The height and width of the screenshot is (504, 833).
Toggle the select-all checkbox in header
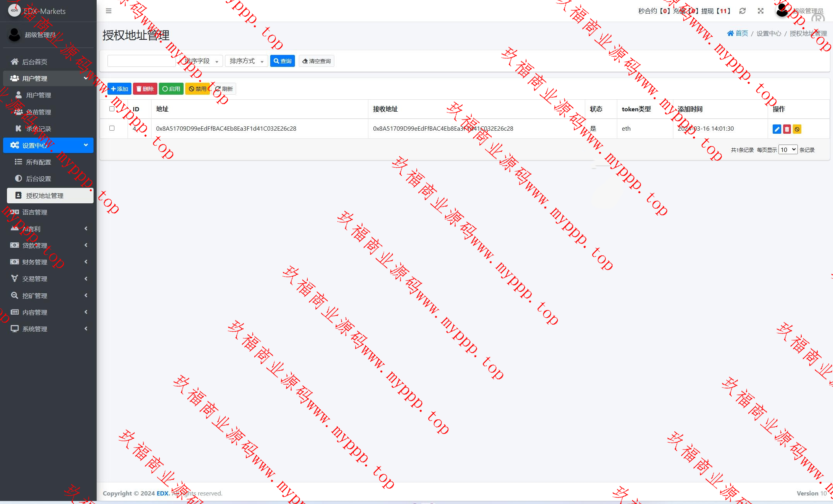(112, 109)
